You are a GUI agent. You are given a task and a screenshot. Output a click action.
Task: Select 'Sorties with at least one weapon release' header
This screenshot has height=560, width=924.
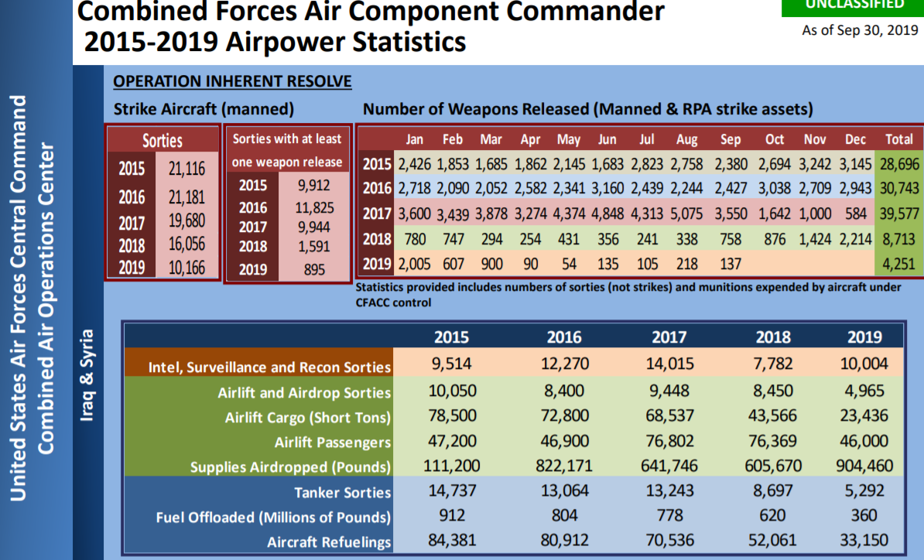(287, 150)
